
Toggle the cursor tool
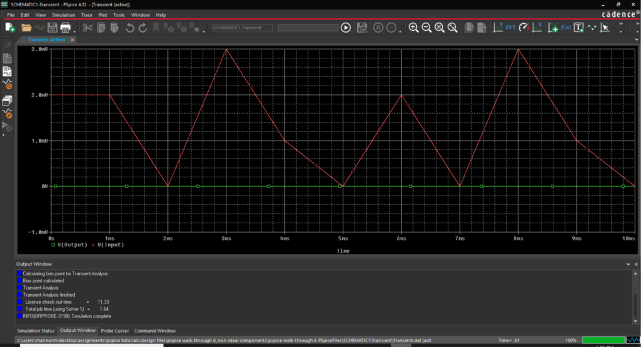point(604,28)
